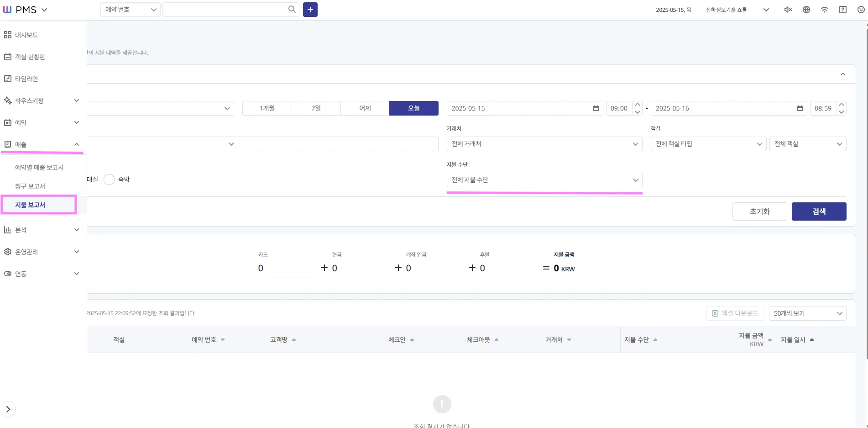Click the 초기화 reset button
This screenshot has height=428, width=868.
pyautogui.click(x=760, y=211)
